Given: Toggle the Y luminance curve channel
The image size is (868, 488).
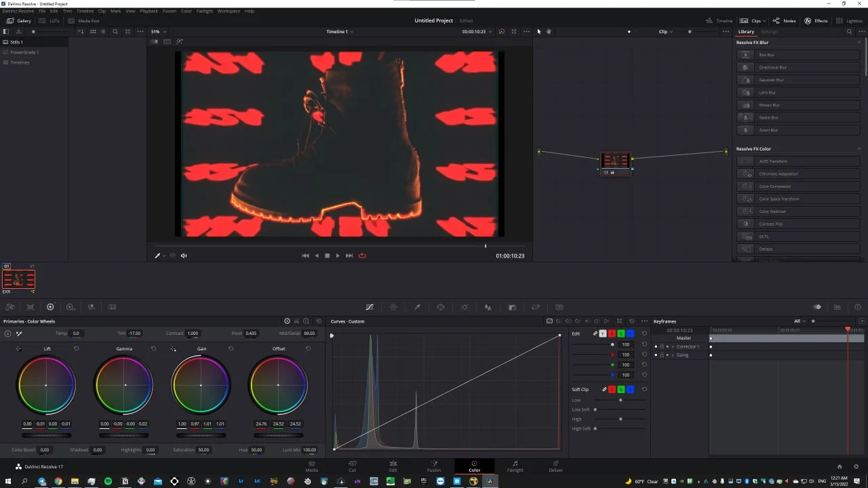Looking at the screenshot, I should tap(603, 333).
